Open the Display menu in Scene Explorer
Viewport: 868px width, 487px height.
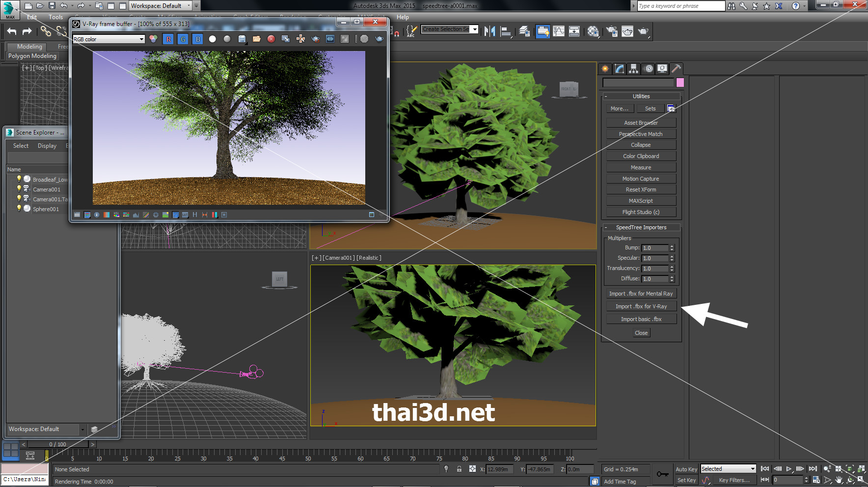point(47,146)
